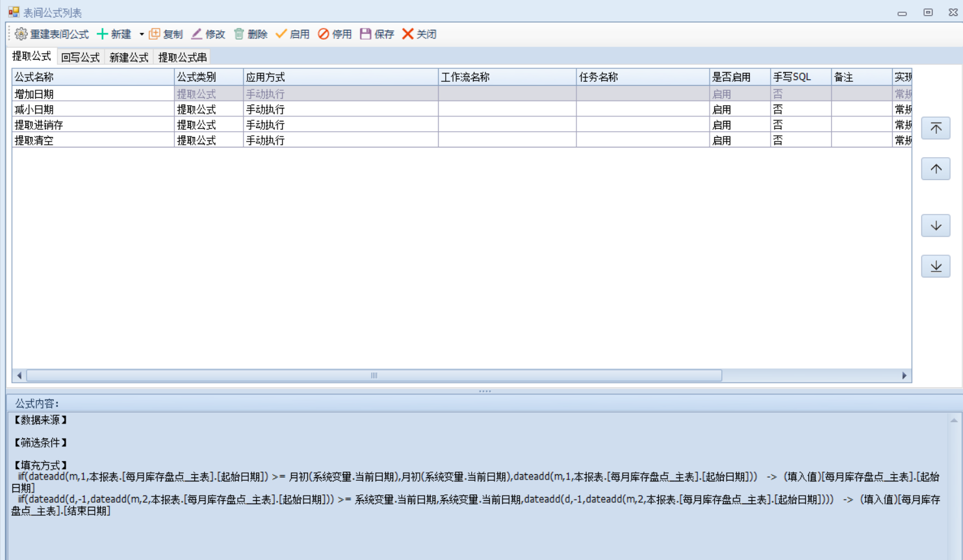Switch to the 回写公式 tab

pos(80,57)
